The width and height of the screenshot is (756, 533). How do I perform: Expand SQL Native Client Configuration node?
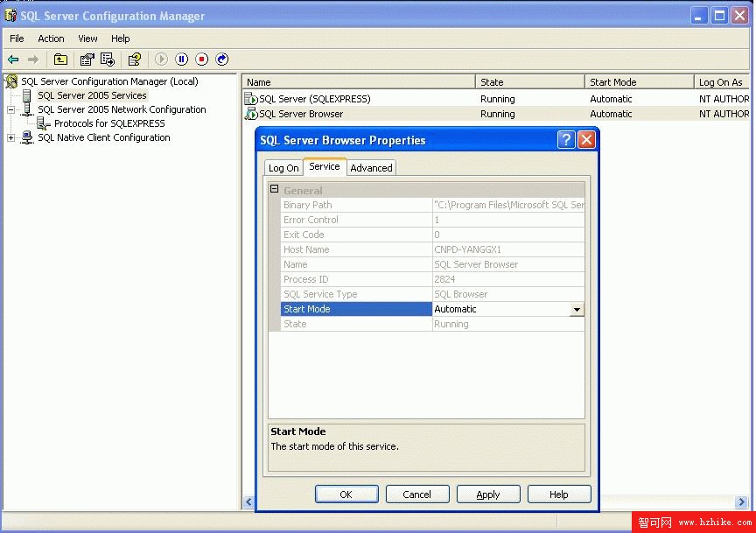(10, 138)
